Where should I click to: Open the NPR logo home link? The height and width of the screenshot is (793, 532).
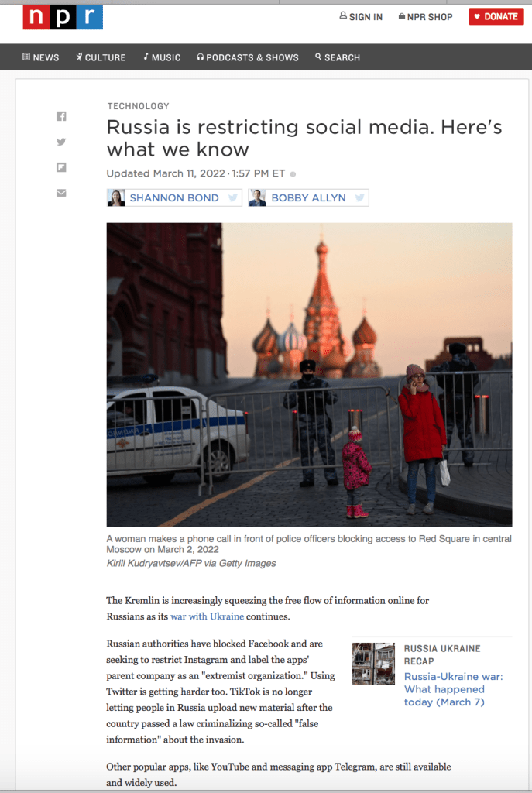click(x=63, y=17)
